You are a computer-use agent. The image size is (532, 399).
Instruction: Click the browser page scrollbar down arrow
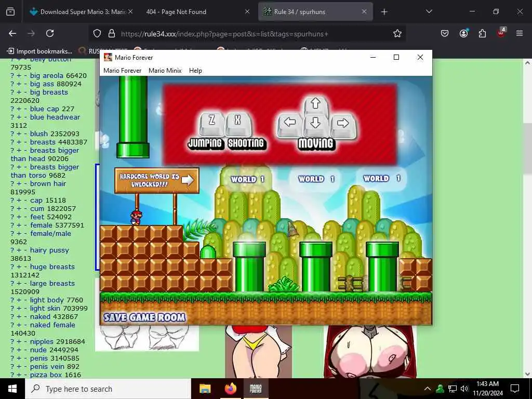[x=527, y=374]
